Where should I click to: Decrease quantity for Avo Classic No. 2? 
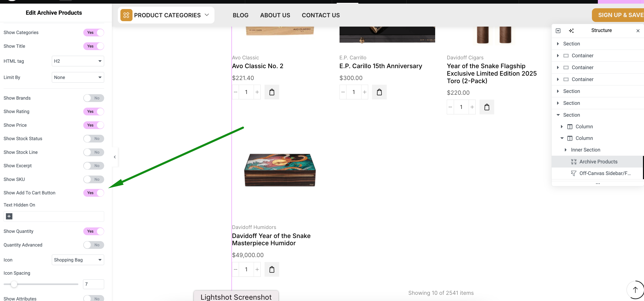235,92
